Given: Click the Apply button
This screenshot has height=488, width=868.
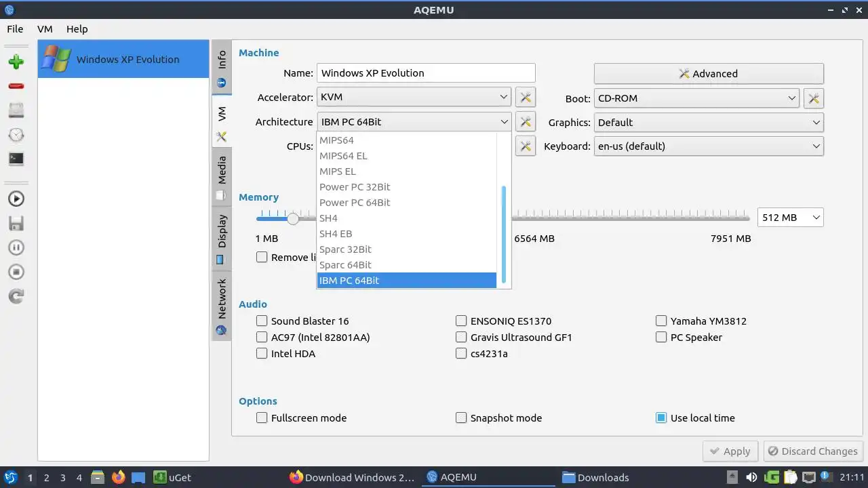Looking at the screenshot, I should pyautogui.click(x=730, y=451).
